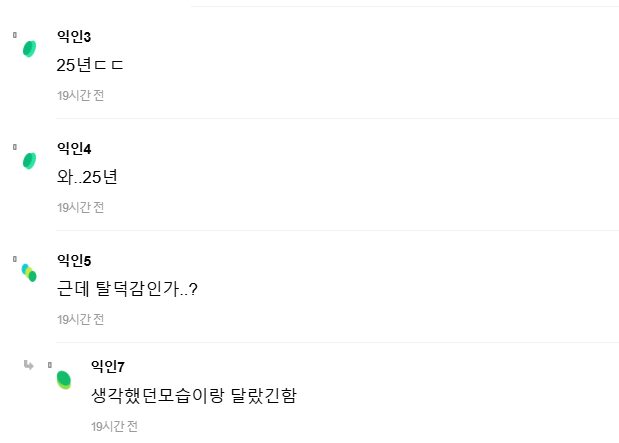The height and width of the screenshot is (443, 619).
Task: Click the small marker icon beside 익인7's avatar
Action: [49, 365]
